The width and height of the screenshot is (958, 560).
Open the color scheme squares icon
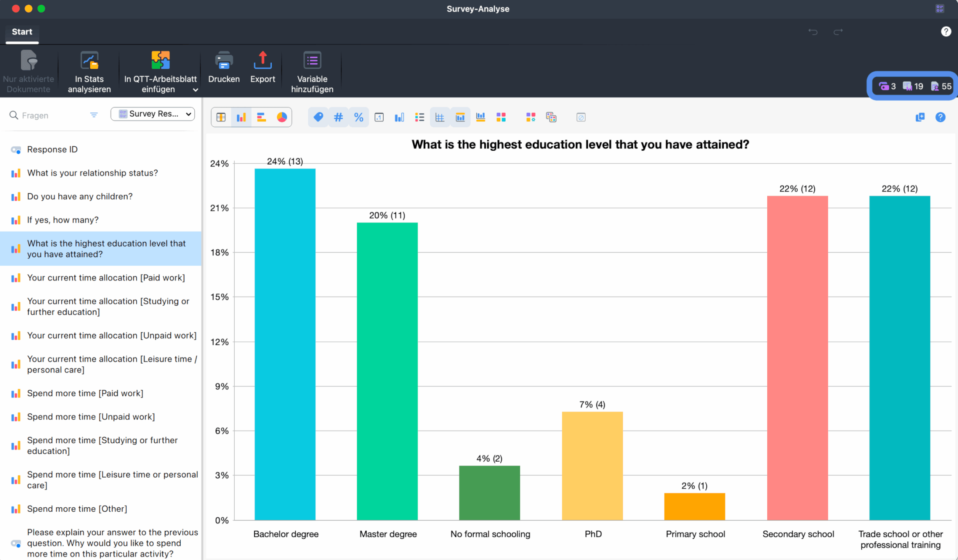[501, 117]
